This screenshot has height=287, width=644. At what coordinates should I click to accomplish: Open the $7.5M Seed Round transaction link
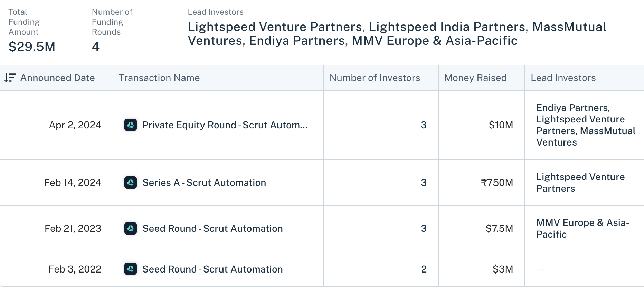pyautogui.click(x=212, y=228)
